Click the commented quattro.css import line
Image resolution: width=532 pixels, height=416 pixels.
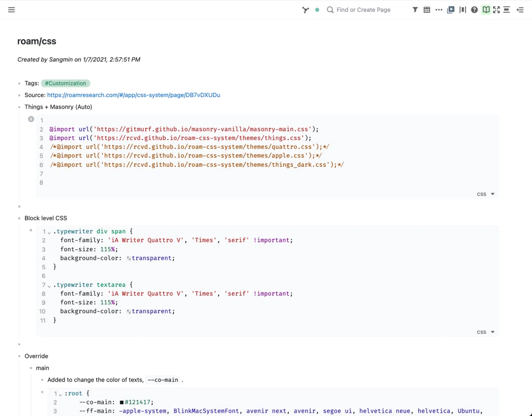coord(189,147)
